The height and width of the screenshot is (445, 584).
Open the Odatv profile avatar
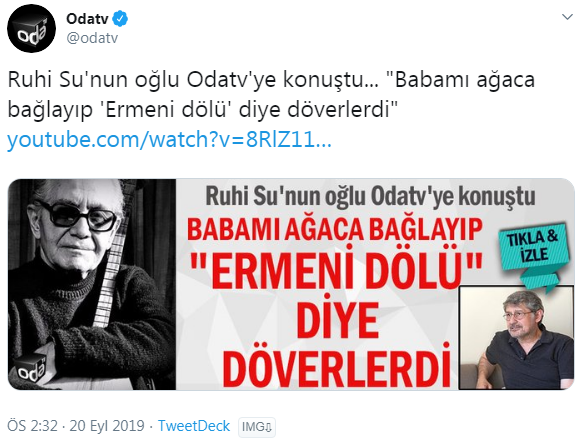(x=31, y=29)
